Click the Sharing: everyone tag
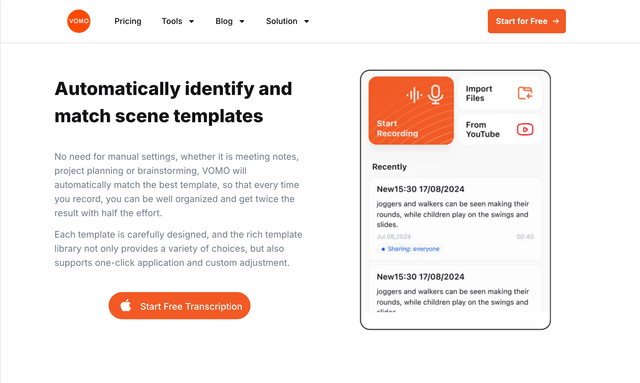 (x=410, y=249)
